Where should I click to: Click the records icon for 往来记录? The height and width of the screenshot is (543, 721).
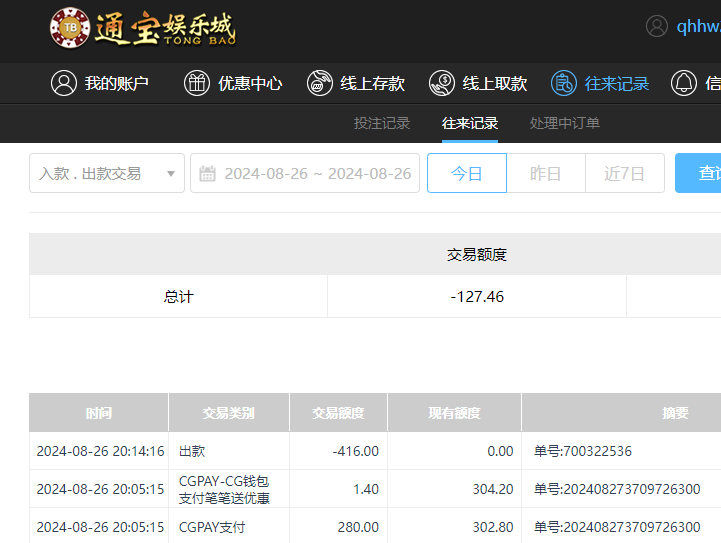564,83
